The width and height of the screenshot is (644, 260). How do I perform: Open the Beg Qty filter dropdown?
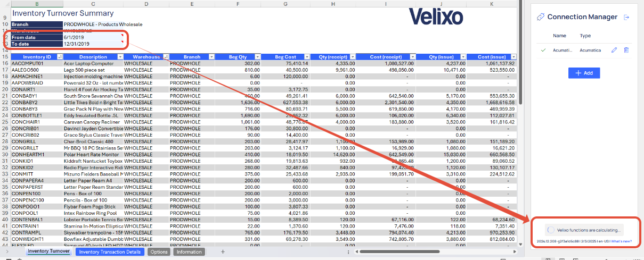(257, 57)
